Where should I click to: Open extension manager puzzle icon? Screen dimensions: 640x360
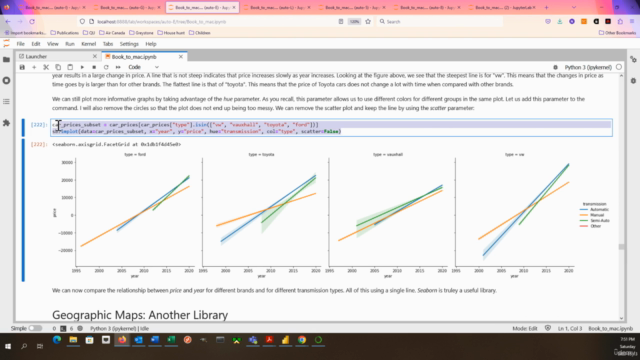click(x=6, y=122)
